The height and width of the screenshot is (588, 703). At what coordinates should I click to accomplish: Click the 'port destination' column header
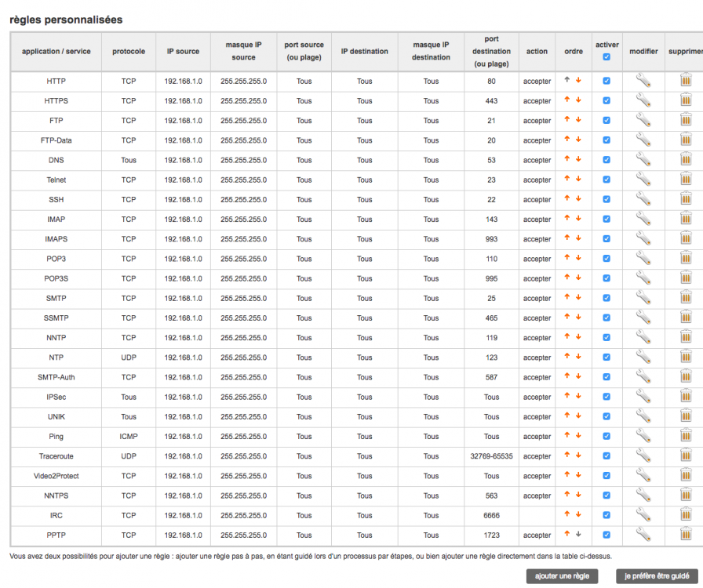coord(491,52)
